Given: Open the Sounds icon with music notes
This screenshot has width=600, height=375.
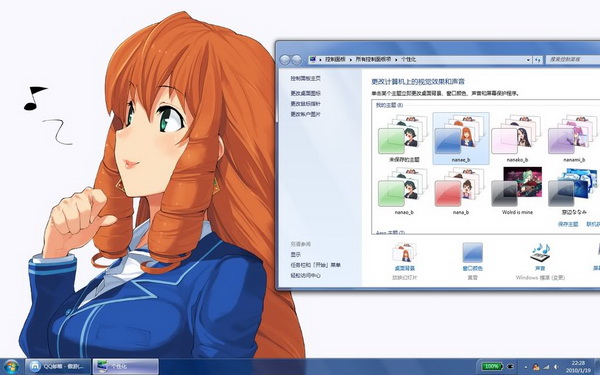Looking at the screenshot, I should [x=540, y=256].
